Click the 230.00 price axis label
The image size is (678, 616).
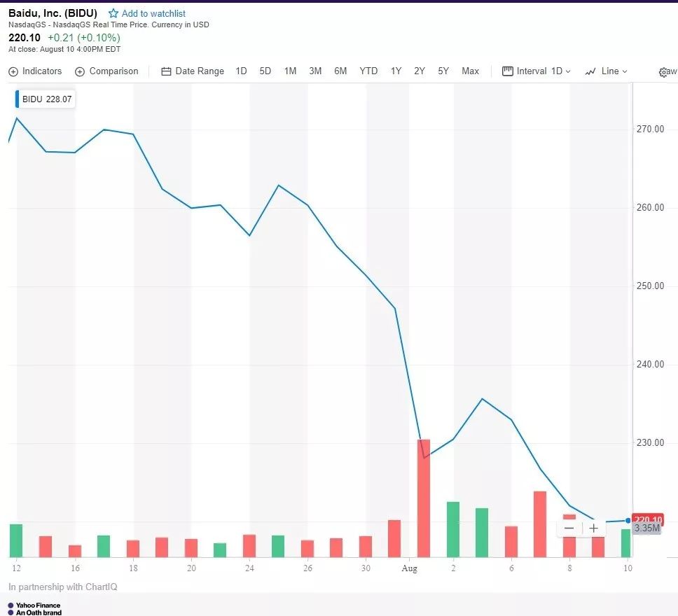[x=650, y=442]
